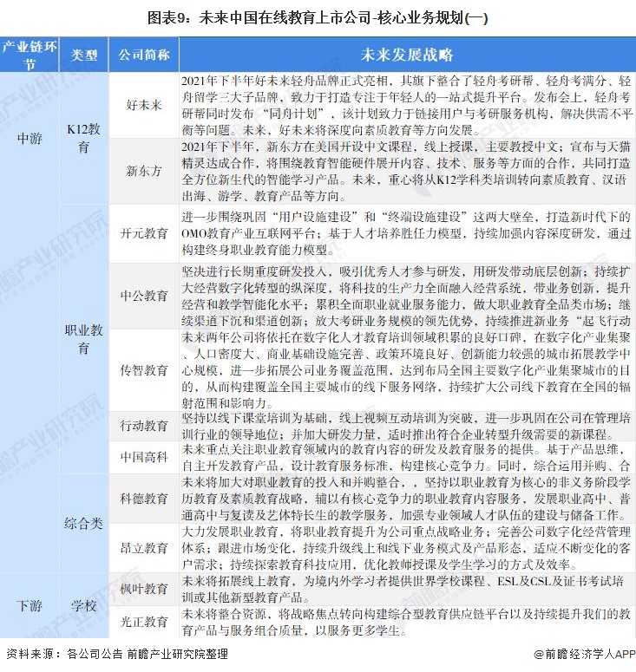Select company name 中公教育
This screenshot has width=636, height=672.
pyautogui.click(x=144, y=296)
